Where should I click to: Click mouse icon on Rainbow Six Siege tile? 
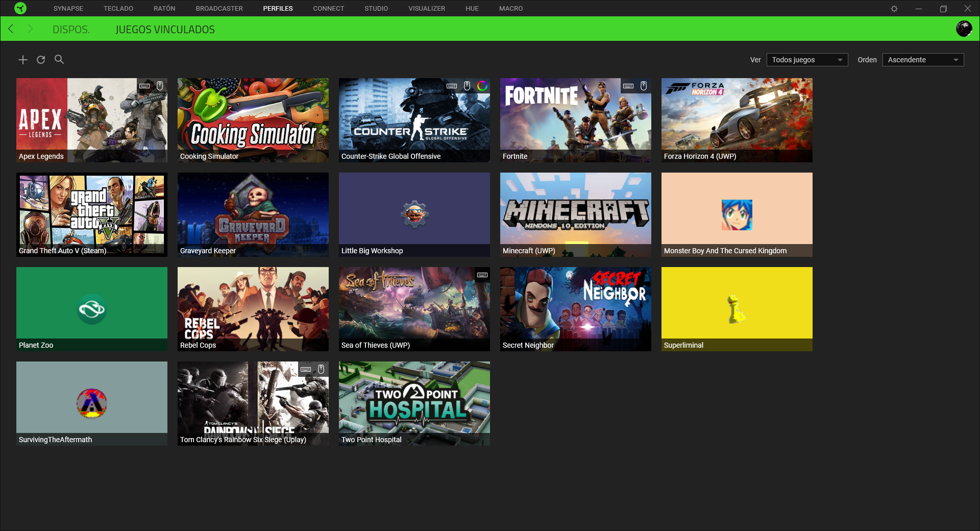[321, 369]
